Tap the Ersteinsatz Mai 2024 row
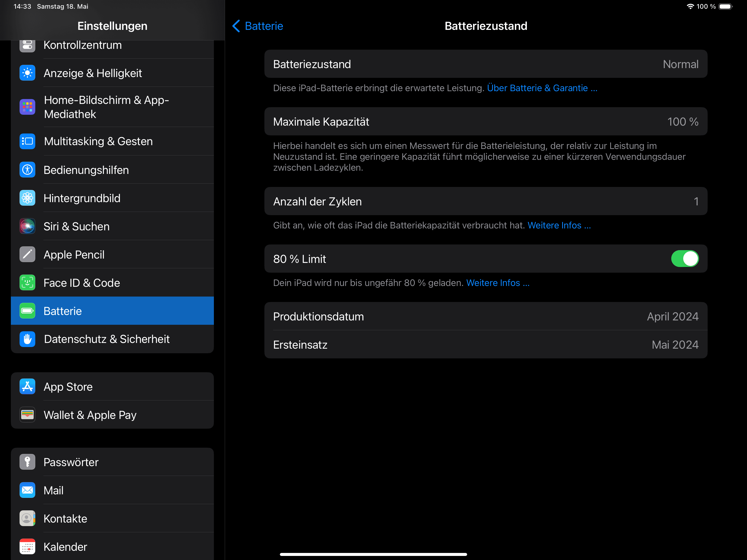The width and height of the screenshot is (747, 560). pos(486,345)
